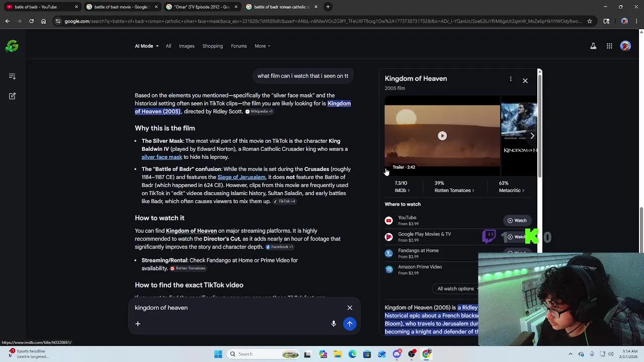Go to the browser home page icon

43,21
